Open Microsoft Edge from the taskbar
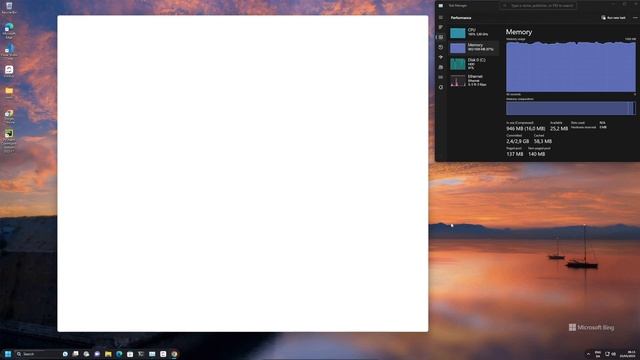Image resolution: width=640 pixels, height=360 pixels. click(x=119, y=354)
